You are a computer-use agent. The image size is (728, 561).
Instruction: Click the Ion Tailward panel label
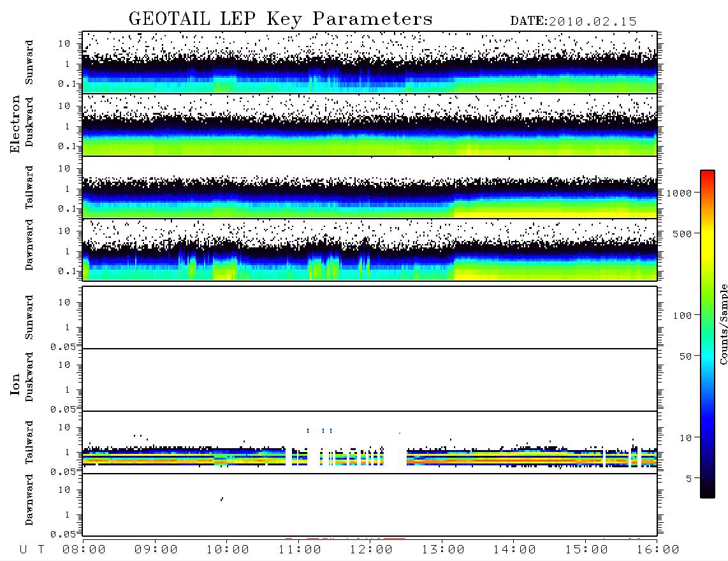29,442
